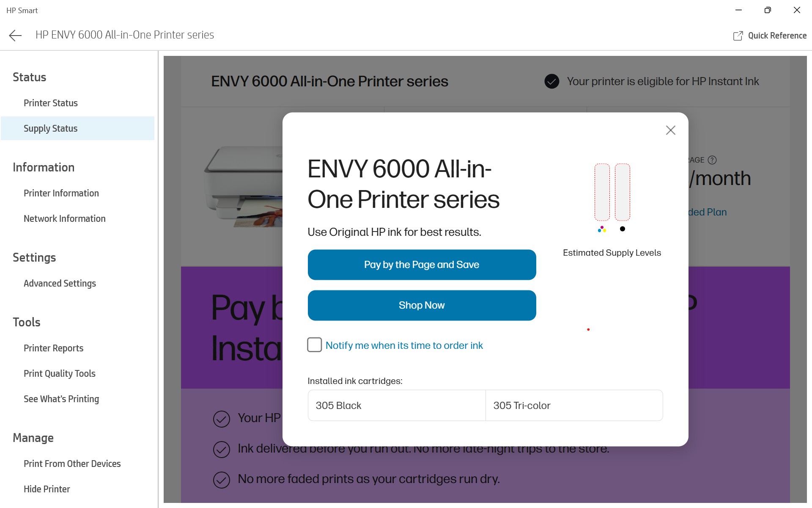This screenshot has height=508, width=812.
Task: Click the checkmark next to 'No more faded prints'
Action: 221,480
